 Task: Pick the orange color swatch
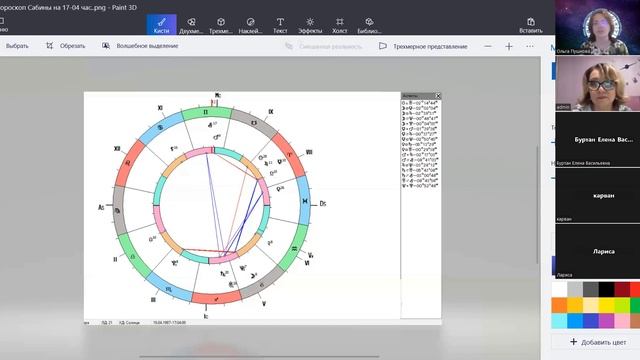click(x=560, y=305)
